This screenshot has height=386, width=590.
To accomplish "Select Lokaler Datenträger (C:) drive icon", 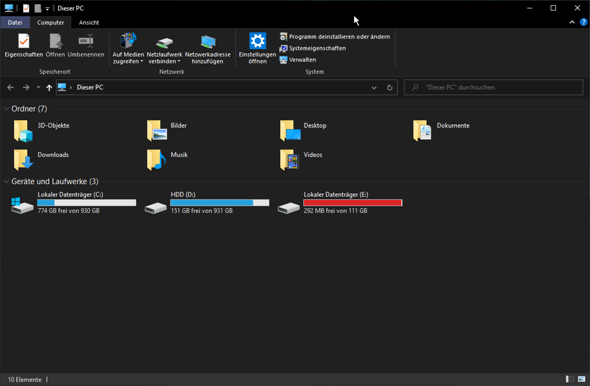I will click(22, 205).
